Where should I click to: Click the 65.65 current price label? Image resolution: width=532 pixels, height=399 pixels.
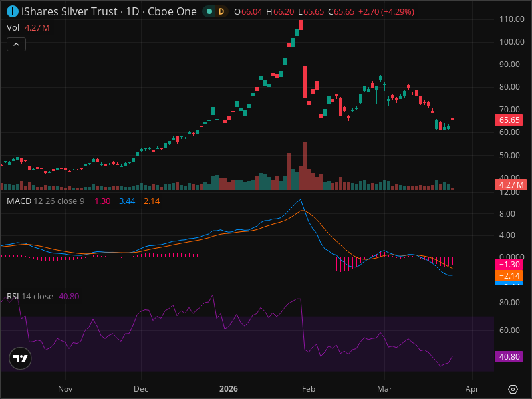click(x=509, y=120)
